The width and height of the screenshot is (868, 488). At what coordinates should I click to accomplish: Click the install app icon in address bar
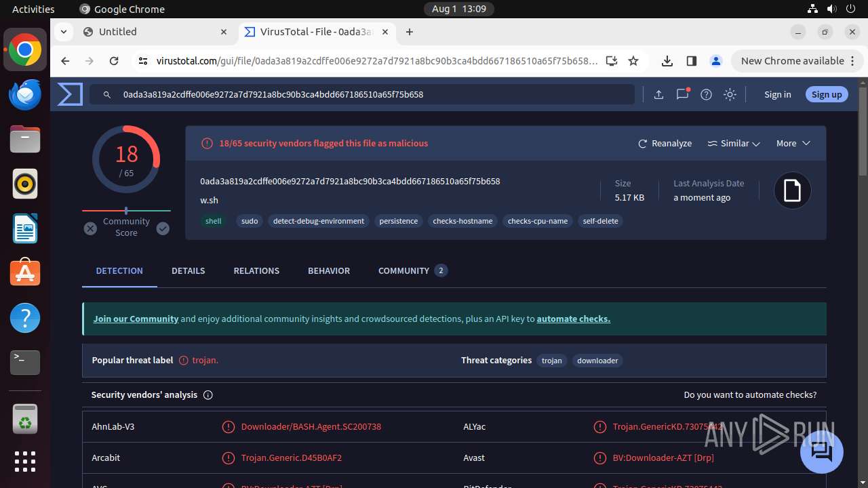[612, 61]
